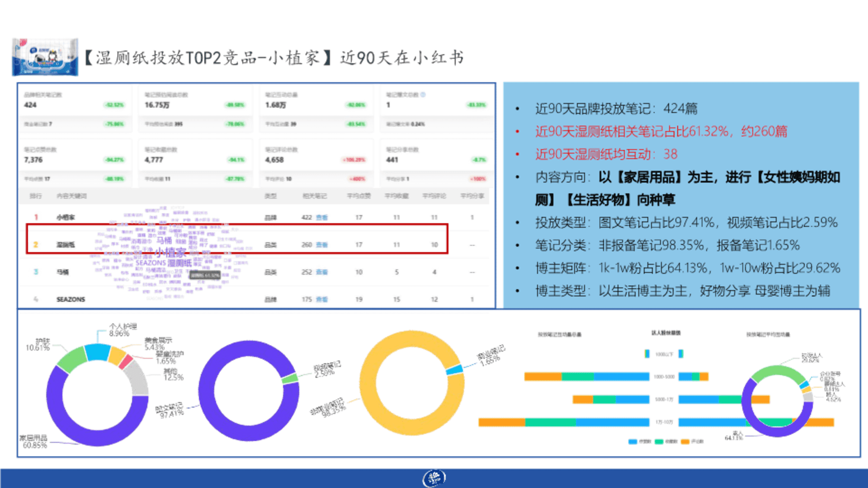Click the 查看 link in the SEAZONS row
The width and height of the screenshot is (868, 488).
[x=322, y=300]
